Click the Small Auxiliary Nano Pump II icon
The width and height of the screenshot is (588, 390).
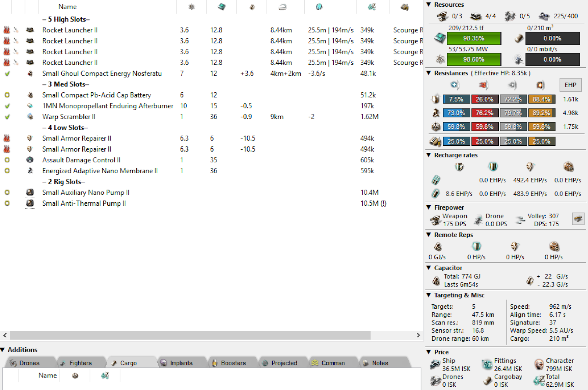pos(30,192)
